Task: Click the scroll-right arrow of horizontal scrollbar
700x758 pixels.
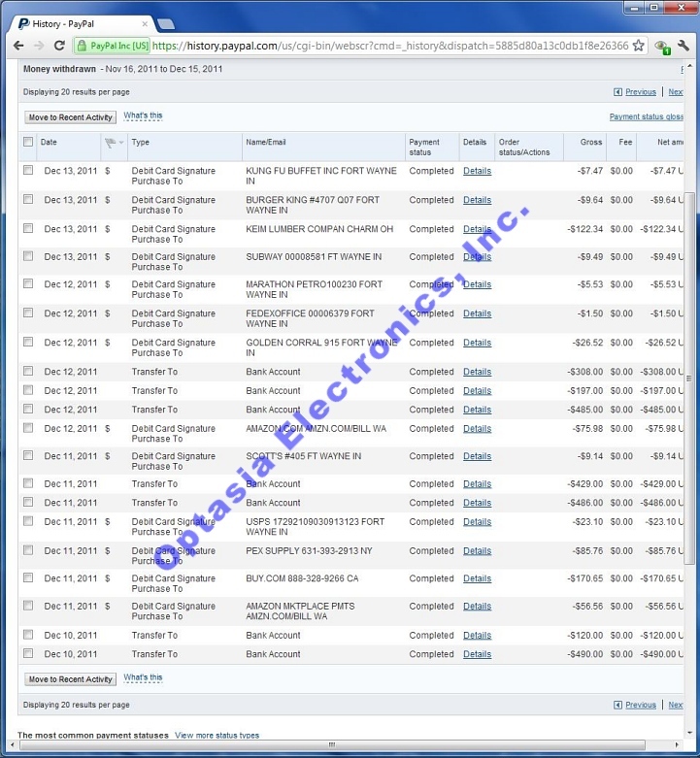Action: [x=677, y=744]
